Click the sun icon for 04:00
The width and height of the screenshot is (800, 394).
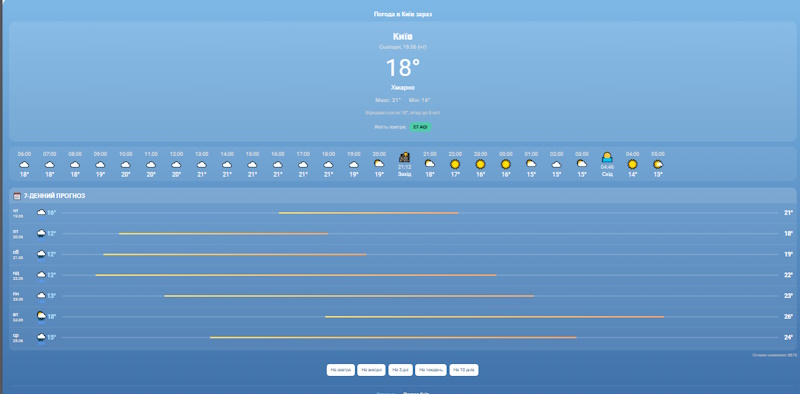tap(632, 164)
